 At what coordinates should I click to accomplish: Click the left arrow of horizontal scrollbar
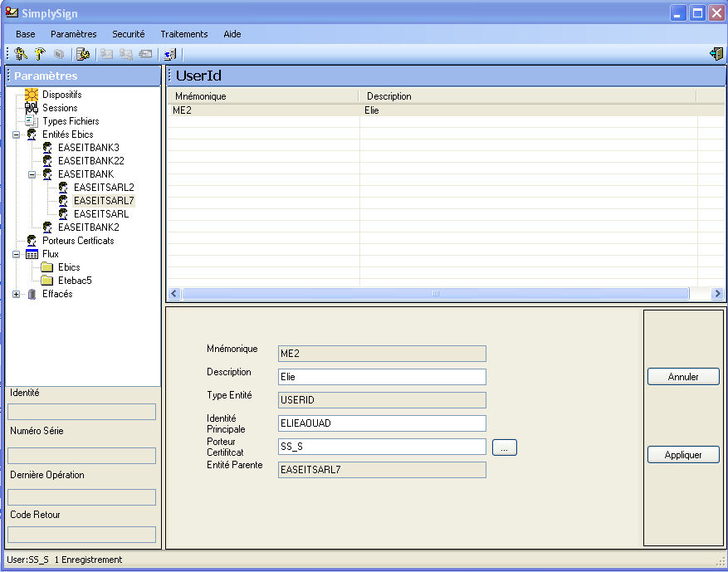[174, 293]
